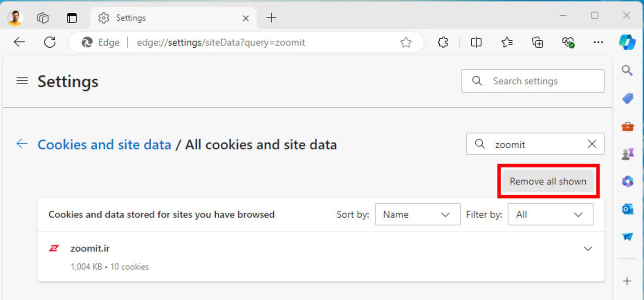The height and width of the screenshot is (300, 644).
Task: Open the Sort by Name dropdown
Action: (417, 215)
